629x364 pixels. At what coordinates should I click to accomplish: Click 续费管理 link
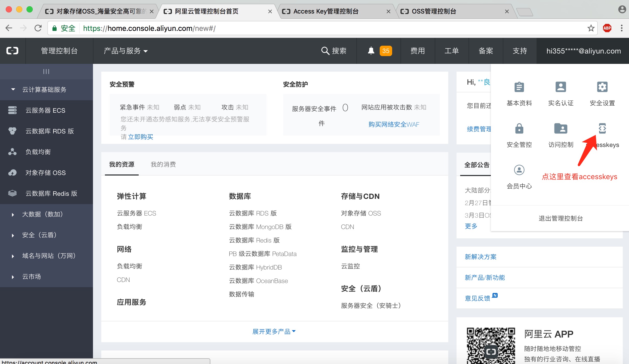tap(479, 129)
